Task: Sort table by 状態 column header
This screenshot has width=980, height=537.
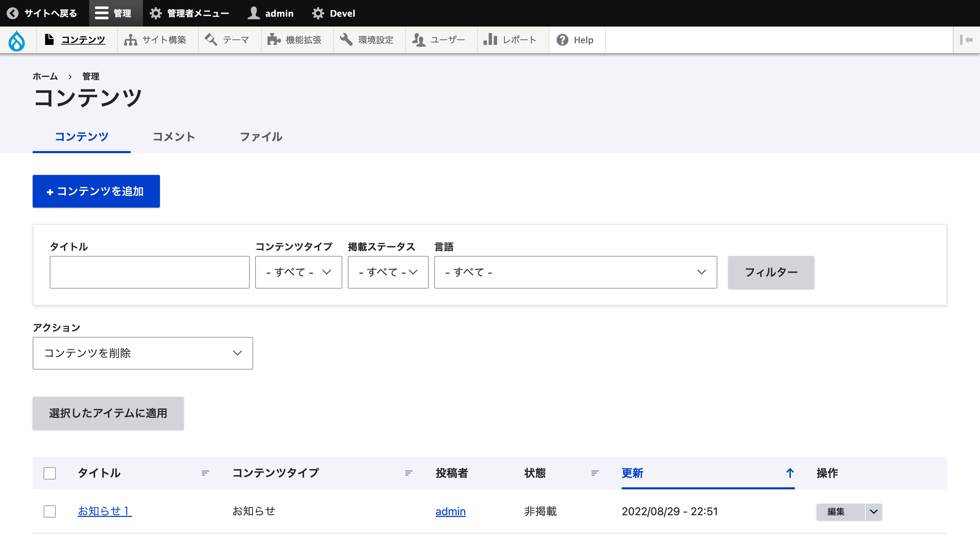Action: pyautogui.click(x=535, y=473)
